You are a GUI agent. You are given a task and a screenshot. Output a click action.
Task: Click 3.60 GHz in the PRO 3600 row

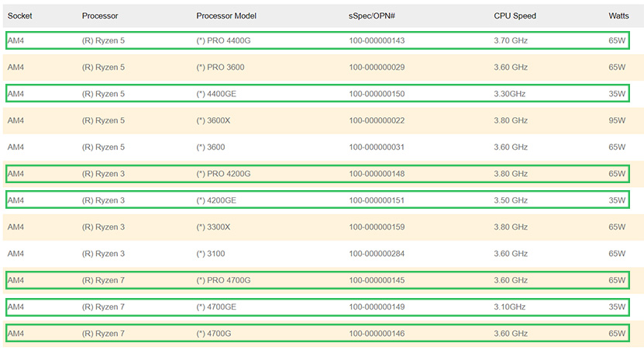pyautogui.click(x=511, y=68)
